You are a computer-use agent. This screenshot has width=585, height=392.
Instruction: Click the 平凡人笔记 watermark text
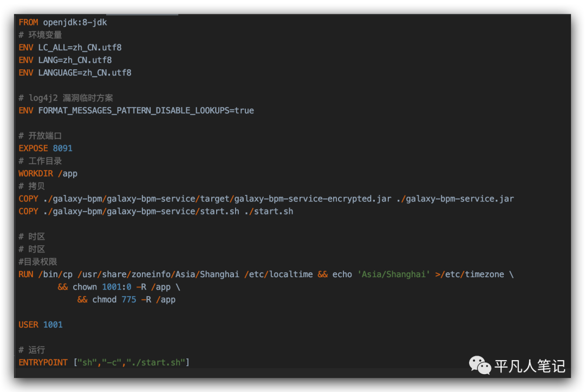coord(530,366)
